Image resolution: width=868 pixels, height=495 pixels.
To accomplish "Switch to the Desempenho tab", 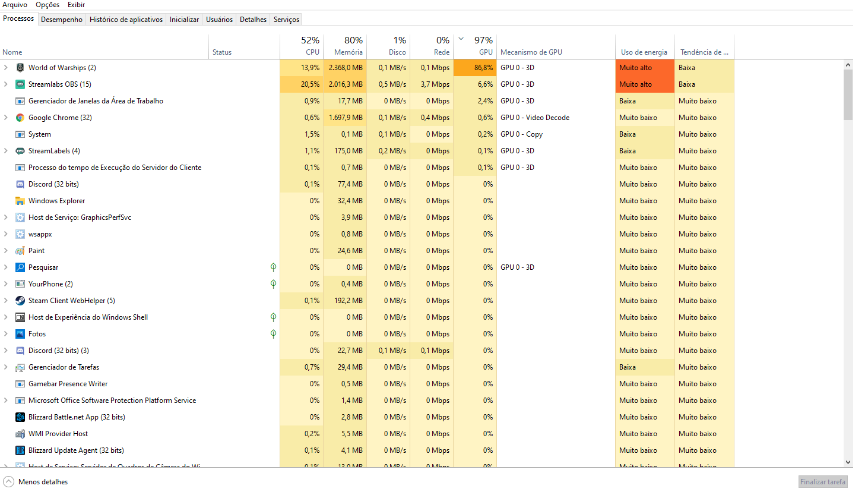I will pos(62,20).
